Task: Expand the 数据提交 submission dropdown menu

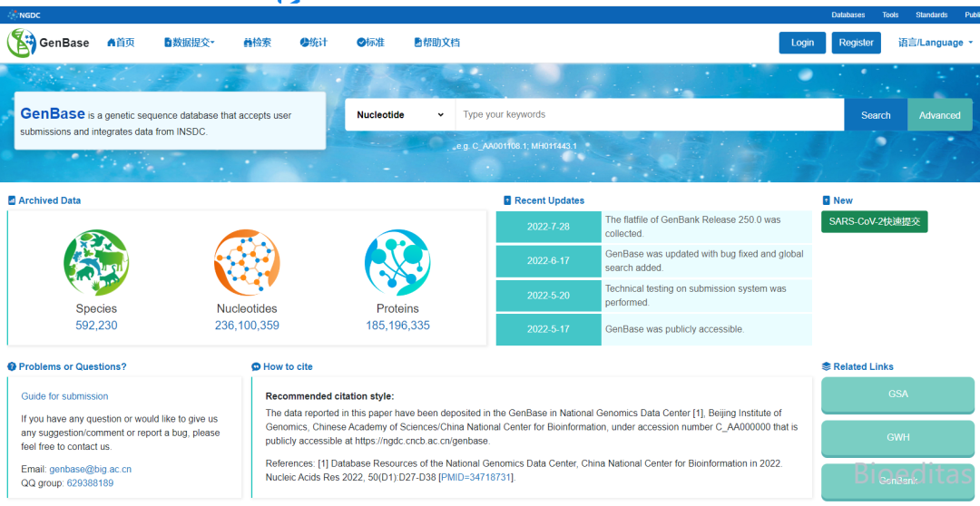Action: [x=190, y=43]
